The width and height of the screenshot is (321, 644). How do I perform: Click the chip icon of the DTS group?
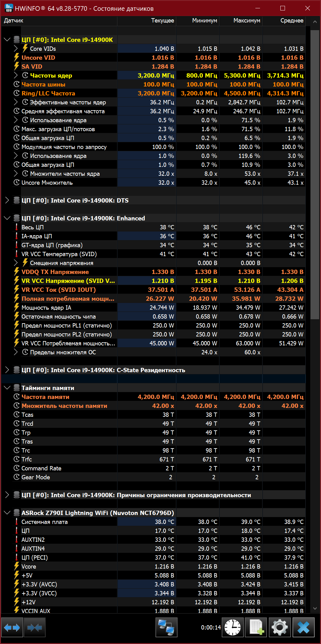point(17,200)
